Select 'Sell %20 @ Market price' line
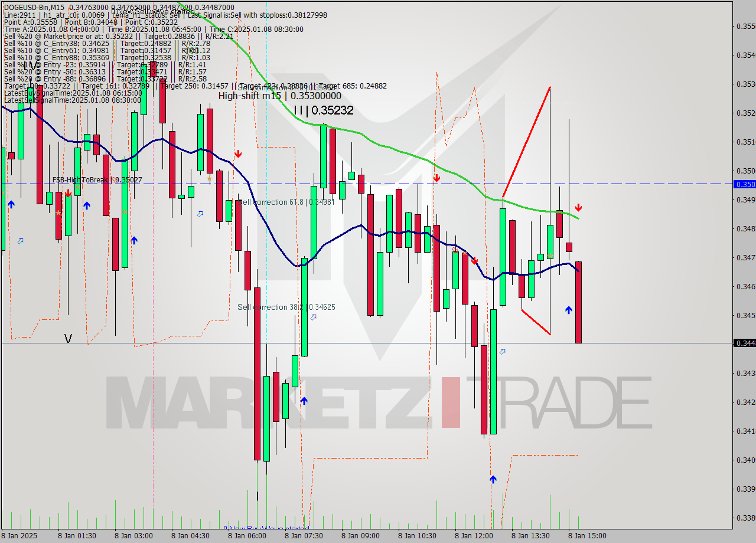 click(119, 36)
